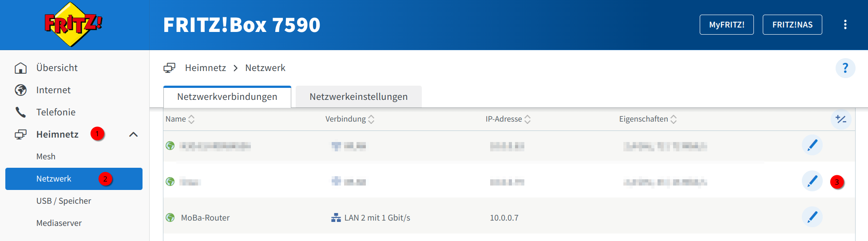The image size is (868, 241).
Task: Select the Netzwerkverbindungen tab
Action: [227, 97]
